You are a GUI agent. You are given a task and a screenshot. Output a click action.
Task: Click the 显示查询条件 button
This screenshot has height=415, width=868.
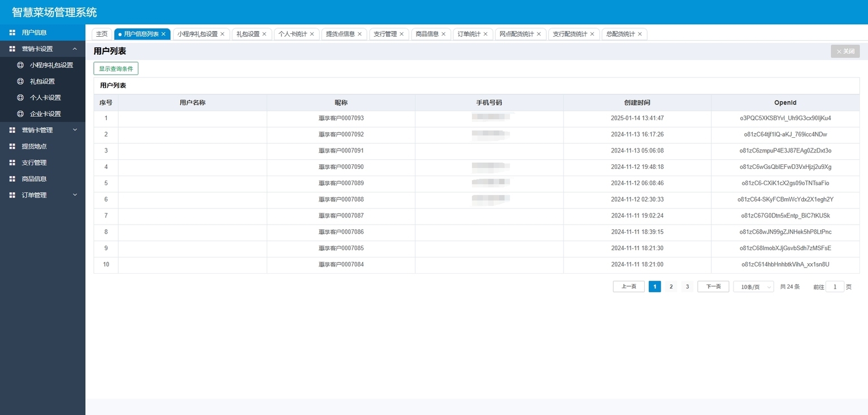click(x=116, y=69)
